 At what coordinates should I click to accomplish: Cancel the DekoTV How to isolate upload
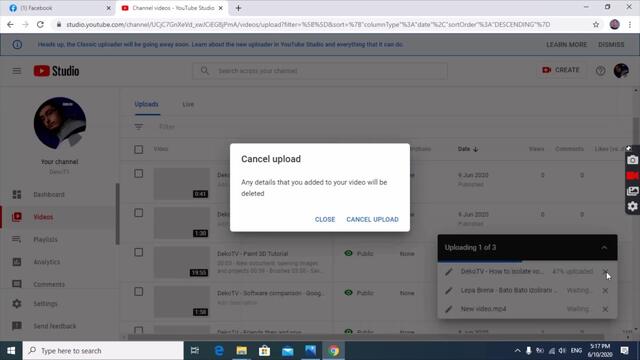tap(605, 271)
